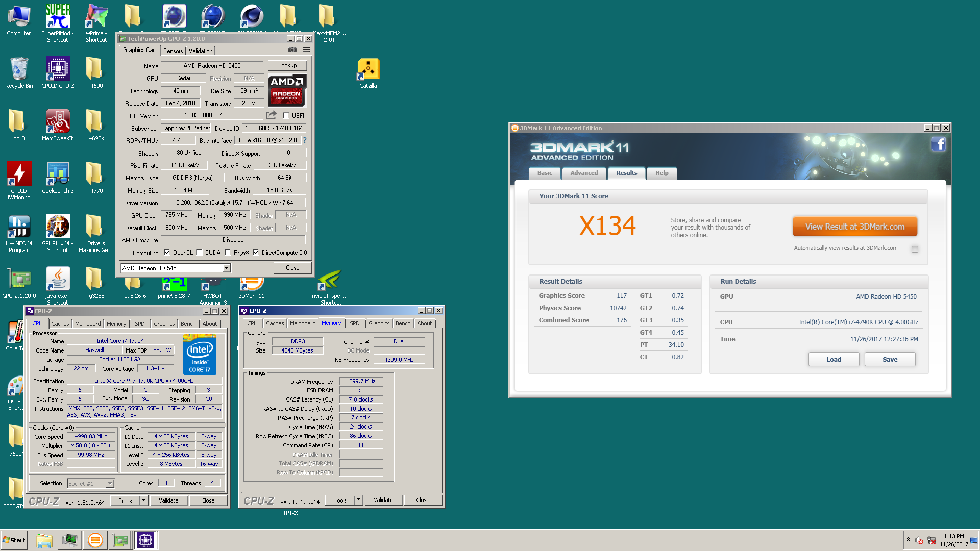This screenshot has width=980, height=551.
Task: Click Validate in left CPU-Z window
Action: pyautogui.click(x=168, y=500)
